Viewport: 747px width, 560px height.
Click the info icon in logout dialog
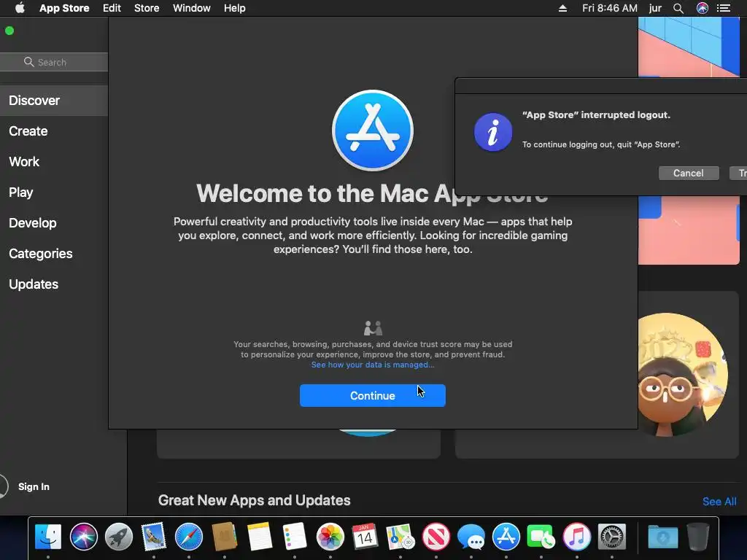click(493, 132)
